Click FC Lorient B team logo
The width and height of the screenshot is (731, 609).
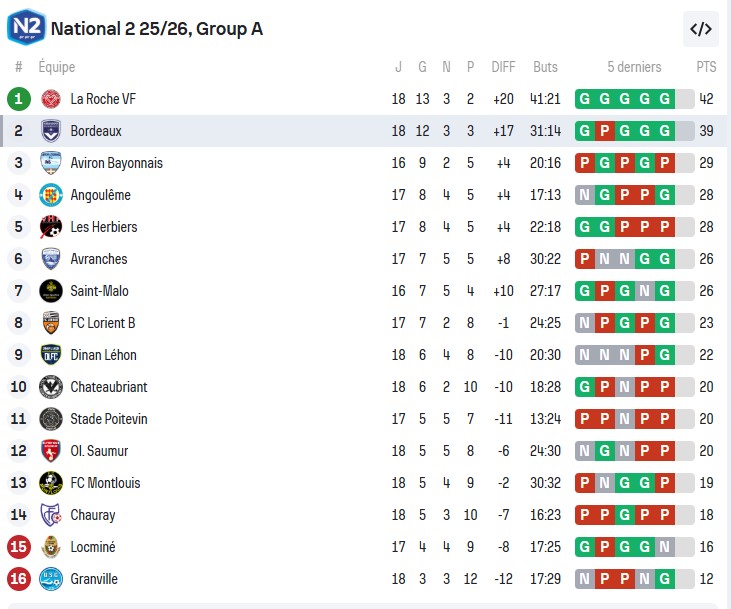(51, 323)
